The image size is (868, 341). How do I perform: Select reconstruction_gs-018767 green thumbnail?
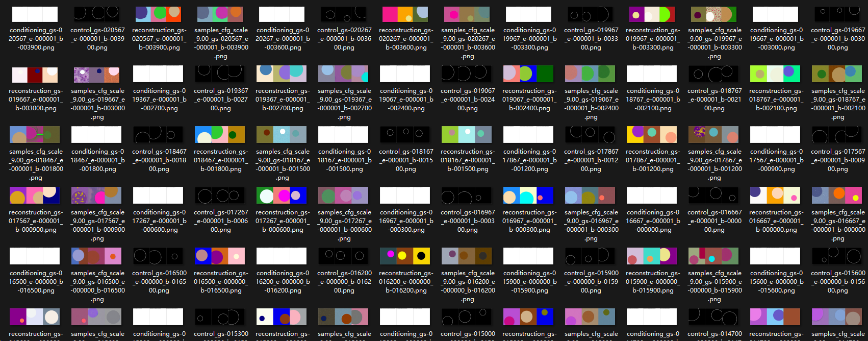(776, 74)
